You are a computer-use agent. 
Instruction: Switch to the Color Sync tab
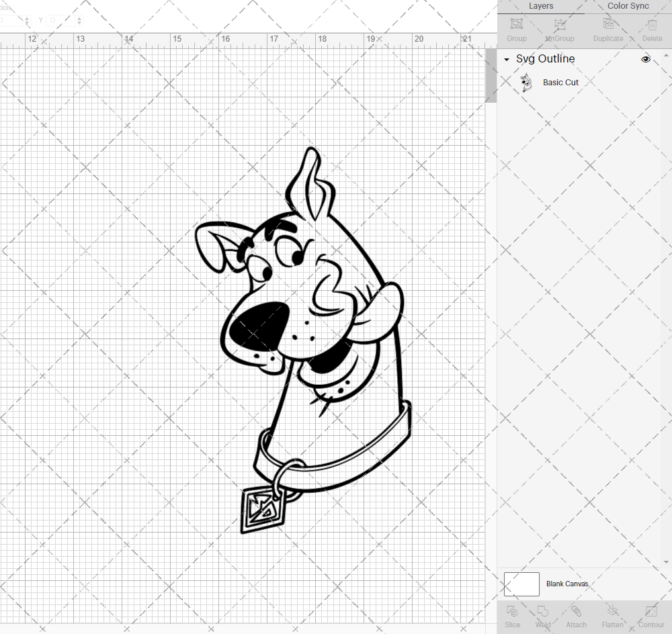click(x=628, y=6)
